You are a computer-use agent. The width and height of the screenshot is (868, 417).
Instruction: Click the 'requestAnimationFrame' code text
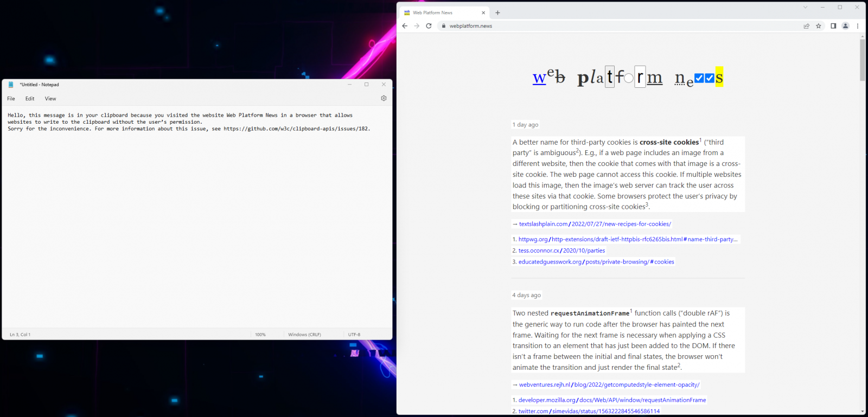[590, 313]
